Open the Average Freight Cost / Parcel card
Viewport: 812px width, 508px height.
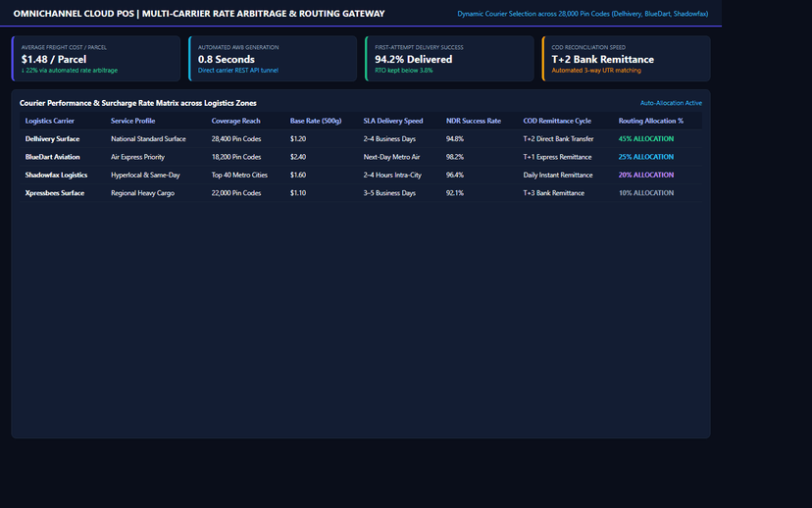(x=96, y=59)
